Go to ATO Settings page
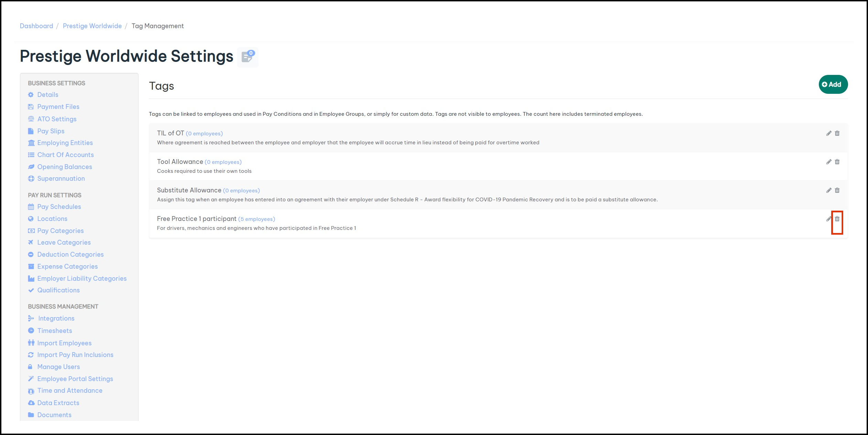868x435 pixels. 57,119
